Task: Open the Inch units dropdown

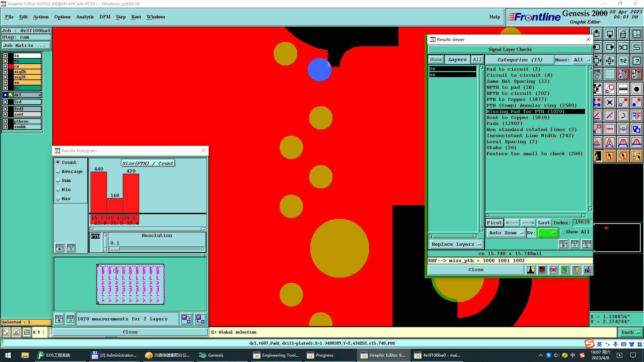Action: [631, 333]
